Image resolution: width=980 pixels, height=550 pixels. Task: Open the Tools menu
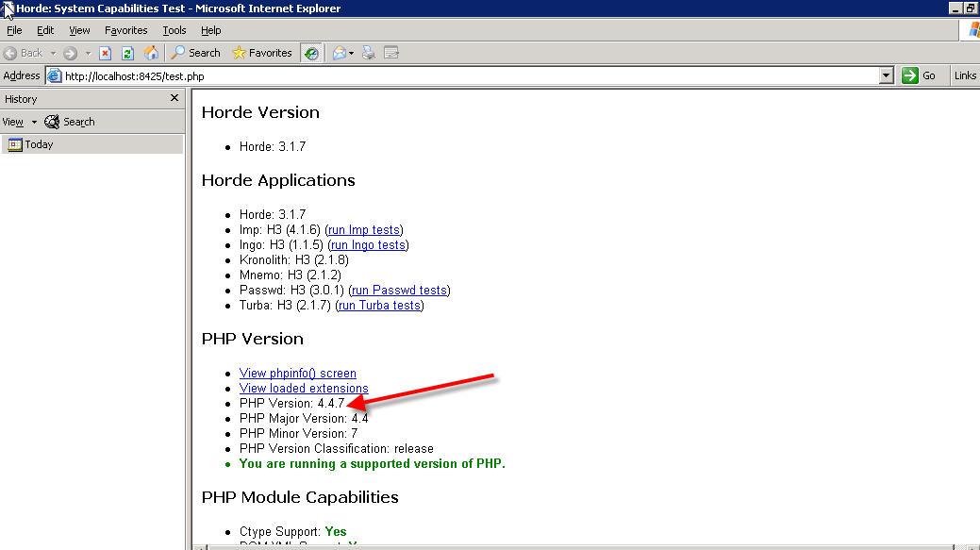point(174,30)
